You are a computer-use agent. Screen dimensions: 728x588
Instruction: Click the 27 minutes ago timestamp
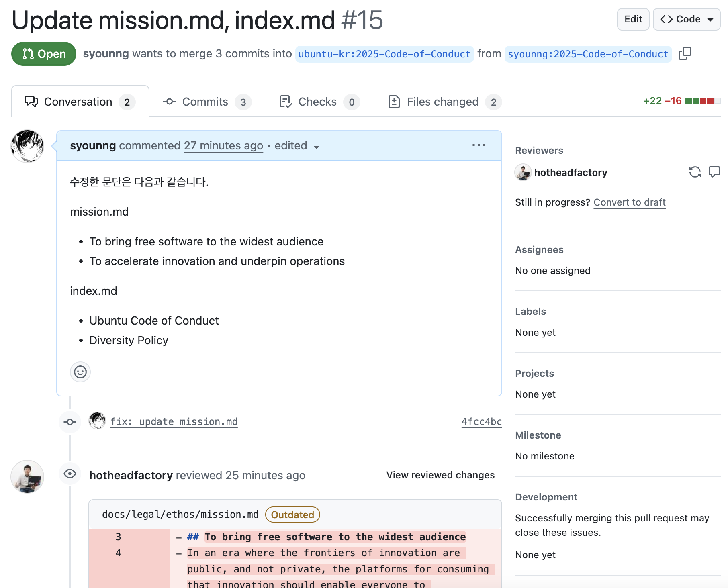coord(223,145)
